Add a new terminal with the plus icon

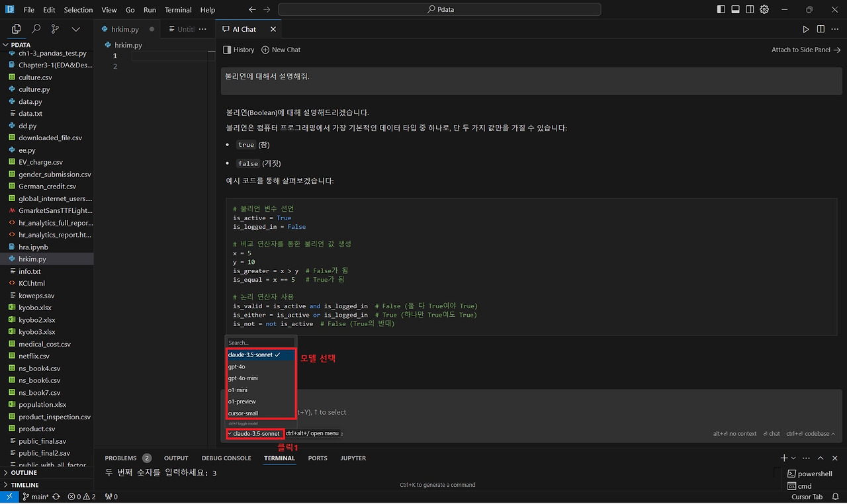pos(784,458)
